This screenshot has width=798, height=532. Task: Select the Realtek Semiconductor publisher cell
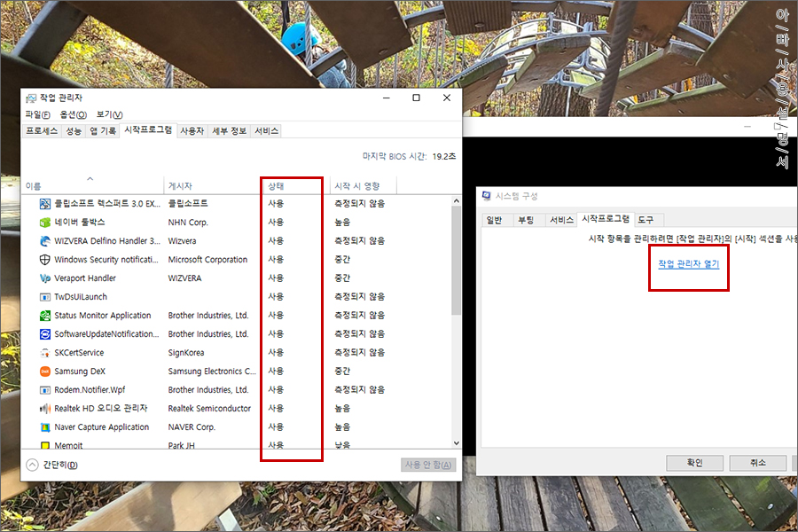coord(209,409)
